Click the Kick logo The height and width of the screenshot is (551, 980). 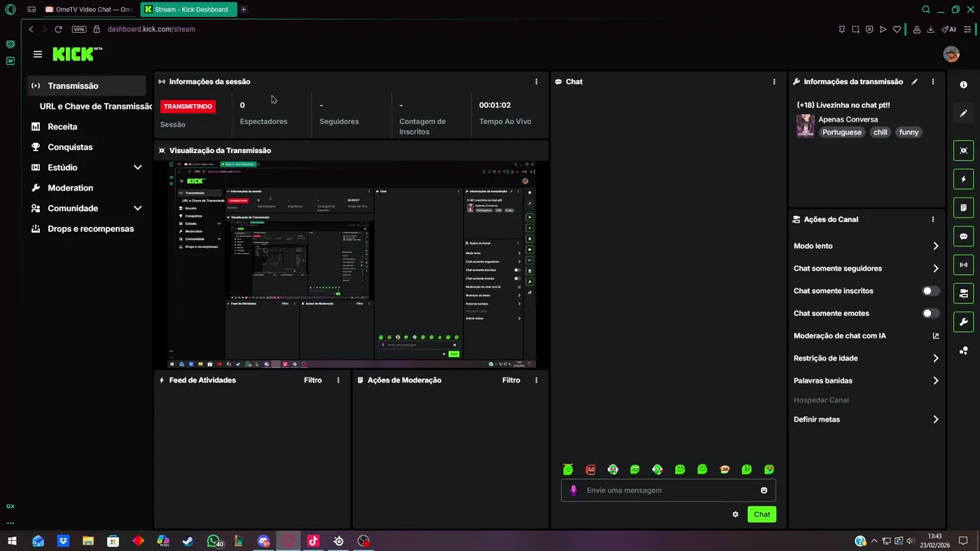77,54
